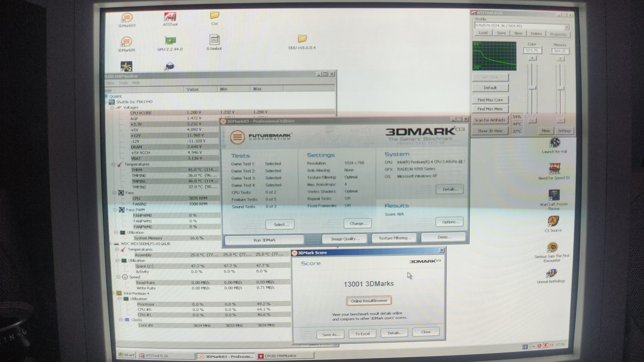The height and width of the screenshot is (362, 644).
Task: Open the Unreal Anthology shortcut
Action: point(551,276)
